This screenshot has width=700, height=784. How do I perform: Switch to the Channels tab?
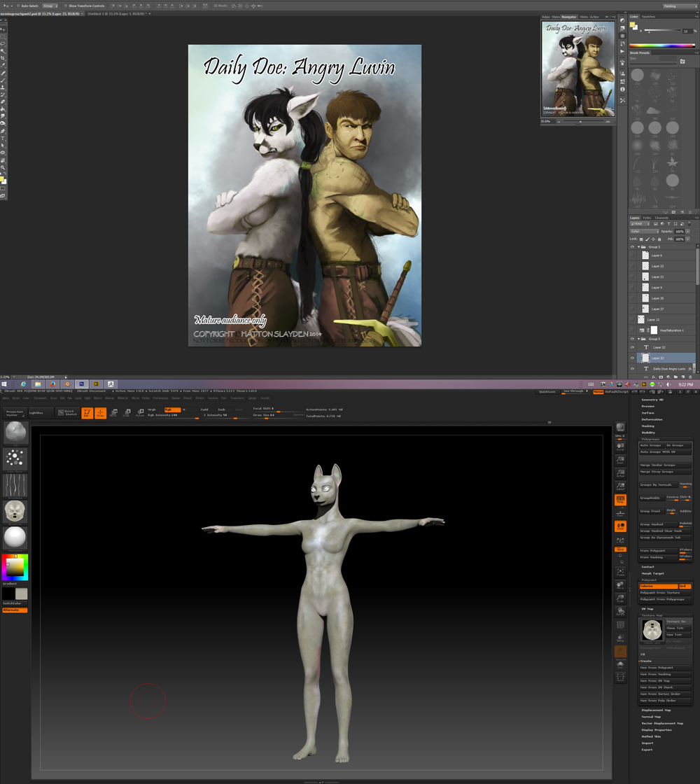pos(661,218)
